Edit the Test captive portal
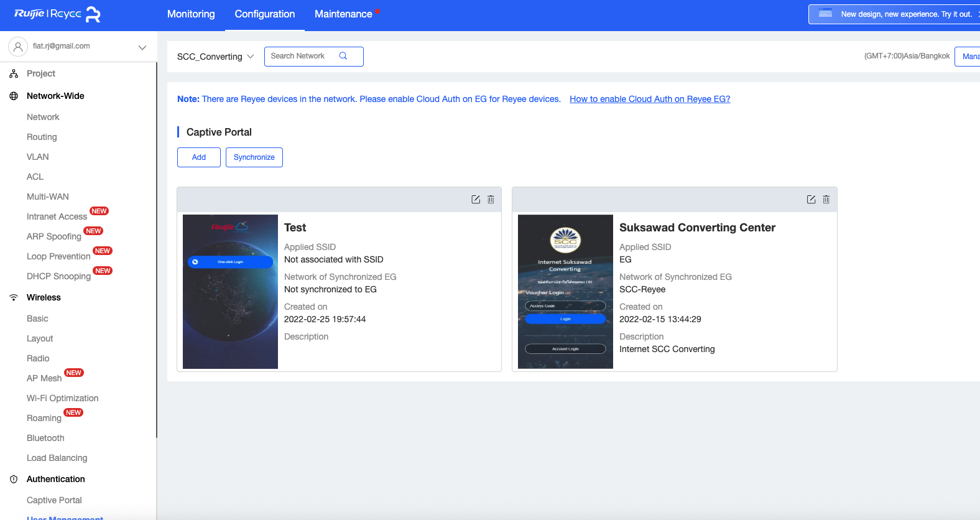The width and height of the screenshot is (980, 520). pyautogui.click(x=476, y=200)
